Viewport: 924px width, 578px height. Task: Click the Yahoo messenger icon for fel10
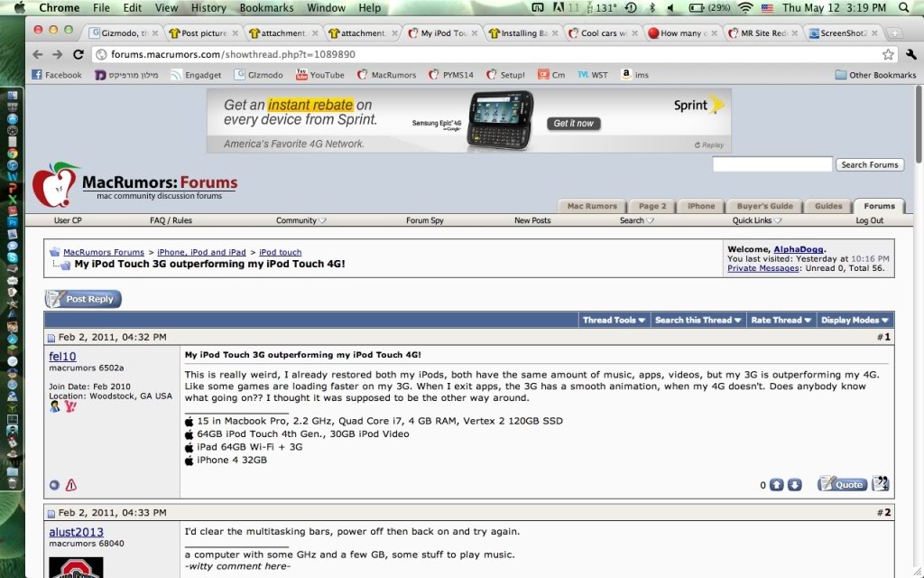70,406
